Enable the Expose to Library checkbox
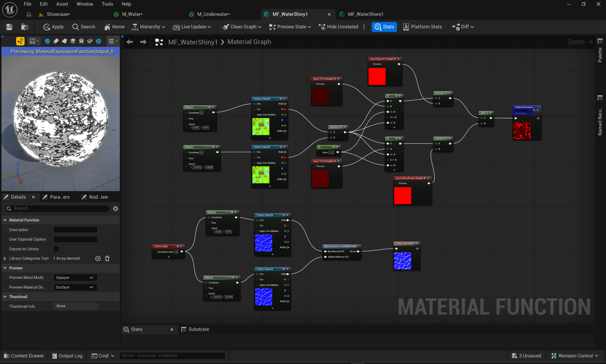Screen dimensions: 606x364 pos(57,249)
